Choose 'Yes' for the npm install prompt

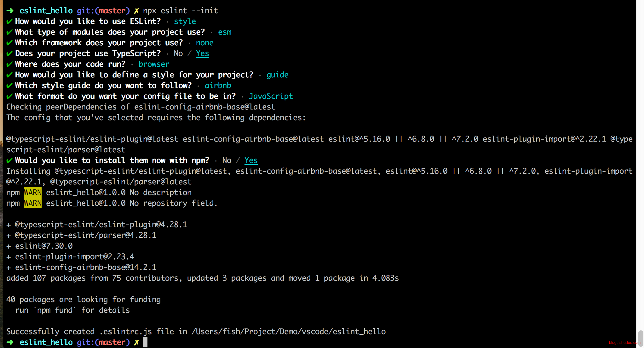tap(251, 160)
